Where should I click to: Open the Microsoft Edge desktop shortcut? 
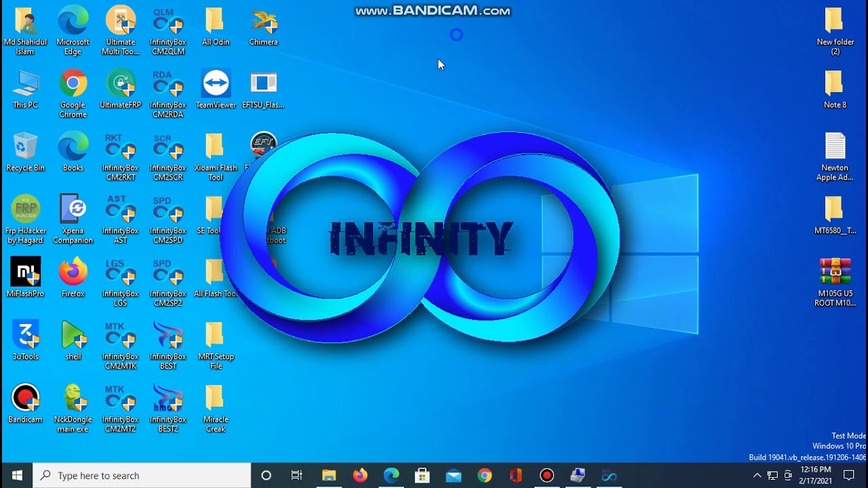point(73,30)
